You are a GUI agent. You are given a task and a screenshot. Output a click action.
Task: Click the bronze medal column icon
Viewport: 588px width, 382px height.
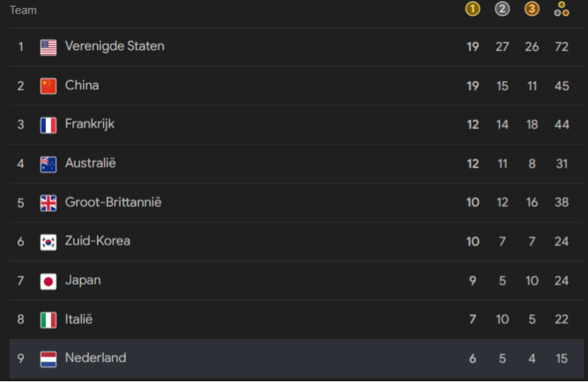tap(532, 9)
